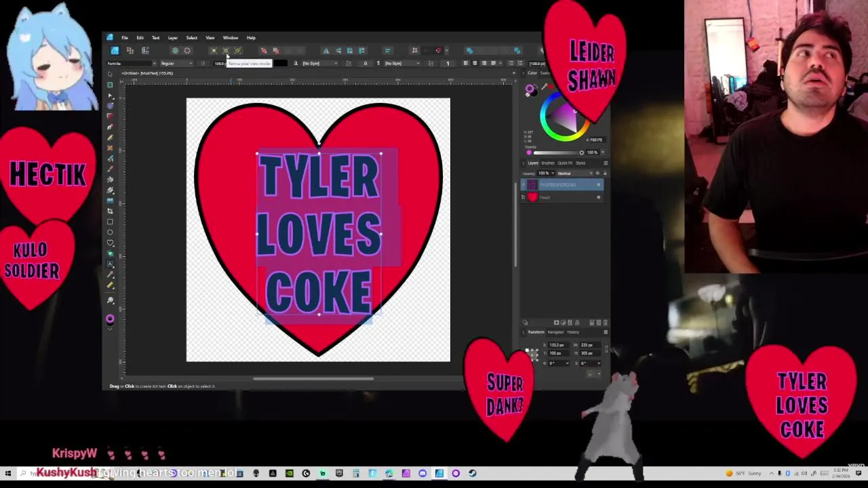Select the Export persona icon

click(x=144, y=51)
